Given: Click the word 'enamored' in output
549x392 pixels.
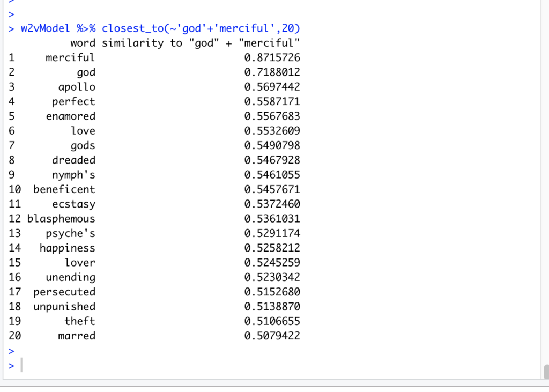Looking at the screenshot, I should tap(70, 116).
